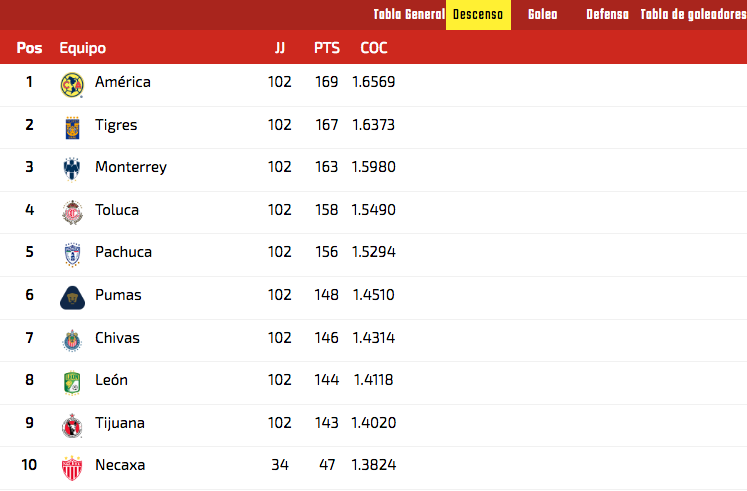This screenshot has width=747, height=491.
Task: Click the León team badge
Action: tap(72, 383)
